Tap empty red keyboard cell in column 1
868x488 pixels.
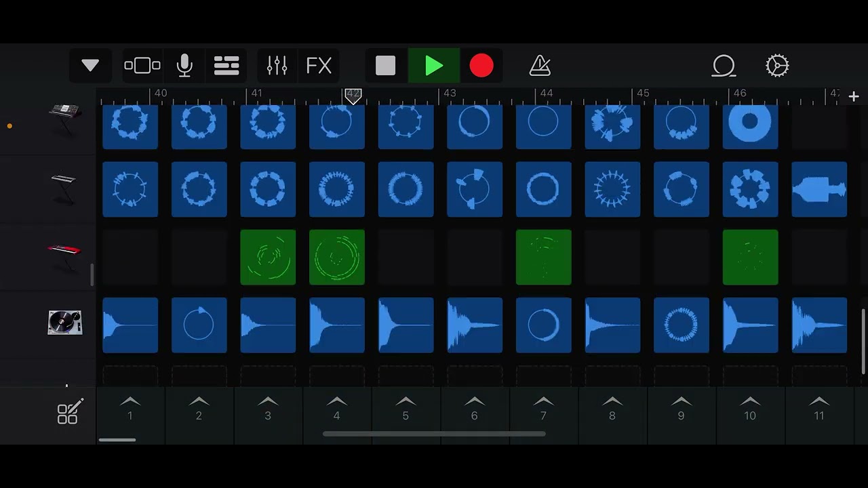click(130, 258)
